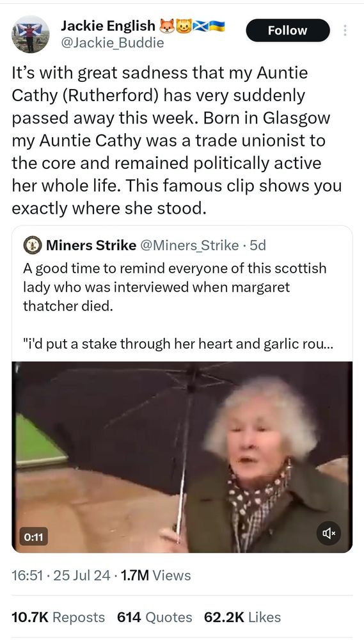This screenshot has height=640, width=364.
Task: Click the Jackie English display name
Action: (x=108, y=26)
